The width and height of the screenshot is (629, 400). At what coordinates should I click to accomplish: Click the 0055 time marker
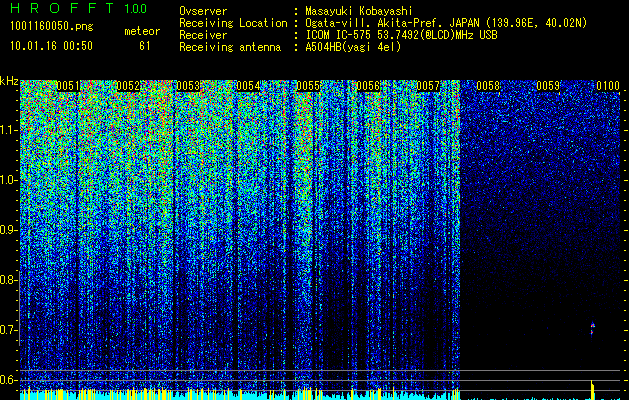(308, 86)
